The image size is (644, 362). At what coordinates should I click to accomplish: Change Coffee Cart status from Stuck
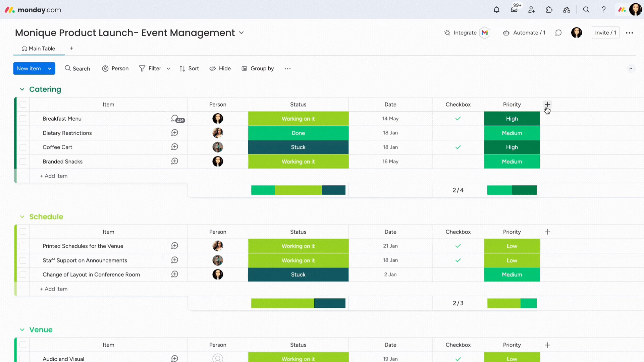(298, 147)
